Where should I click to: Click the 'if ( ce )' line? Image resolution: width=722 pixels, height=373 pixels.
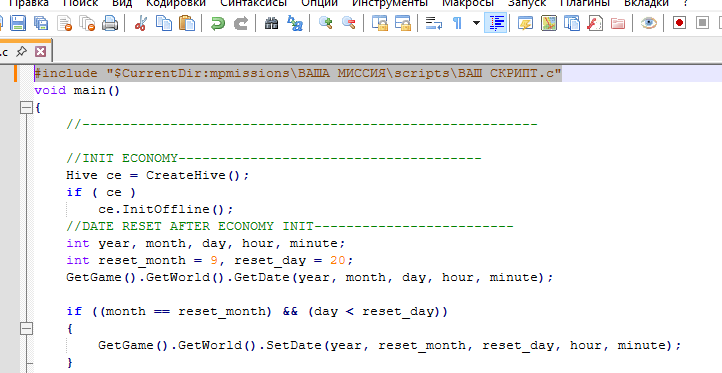101,192
